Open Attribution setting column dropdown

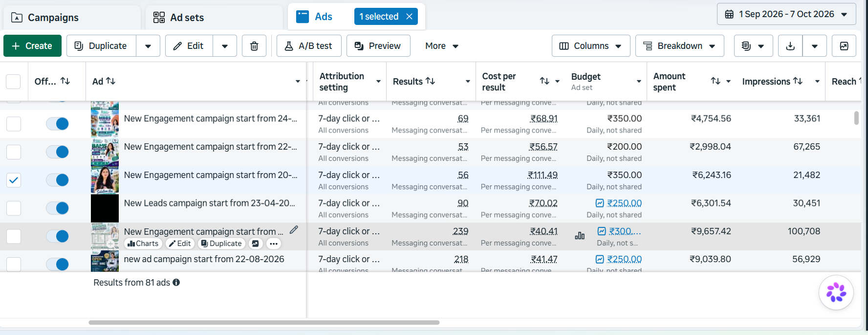click(x=378, y=81)
